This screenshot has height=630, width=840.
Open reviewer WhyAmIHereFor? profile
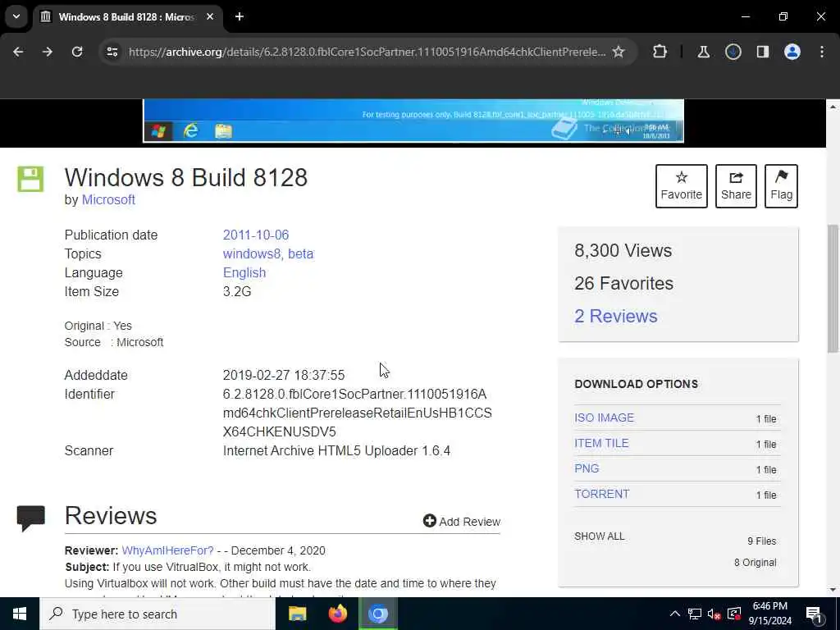(x=167, y=550)
